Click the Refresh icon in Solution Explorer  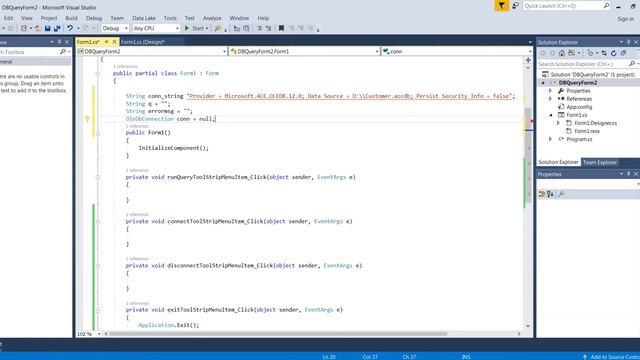coord(613,53)
